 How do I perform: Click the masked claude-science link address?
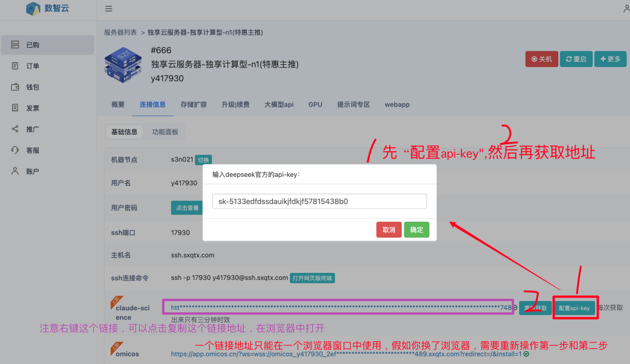click(x=341, y=307)
